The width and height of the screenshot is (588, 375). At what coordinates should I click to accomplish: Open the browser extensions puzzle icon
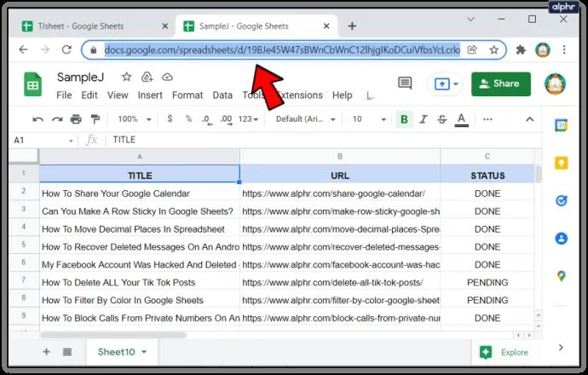click(x=521, y=49)
